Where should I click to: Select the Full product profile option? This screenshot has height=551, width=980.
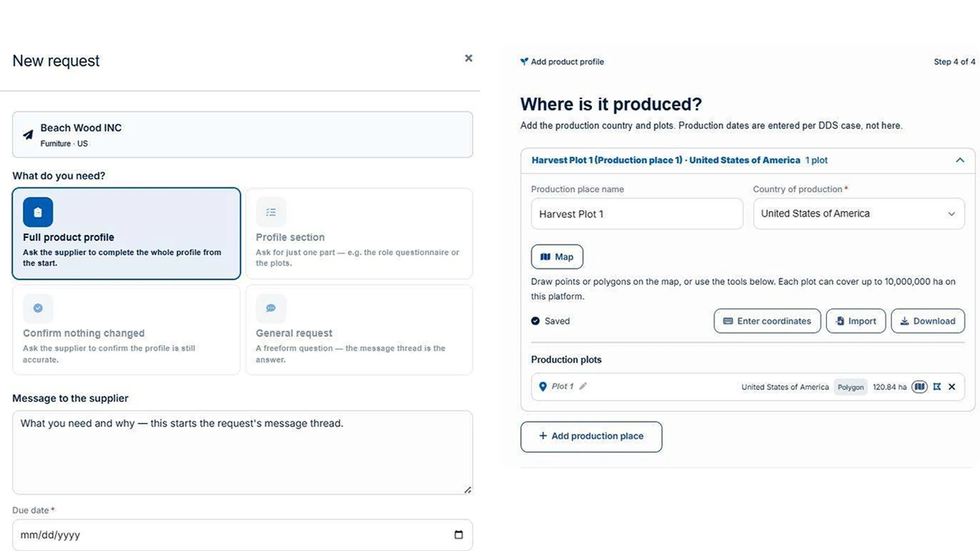[x=126, y=233]
